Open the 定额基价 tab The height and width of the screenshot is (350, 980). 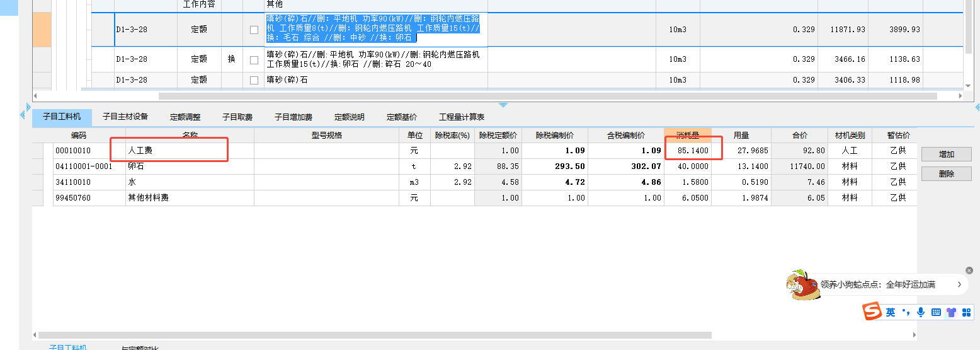(402, 117)
